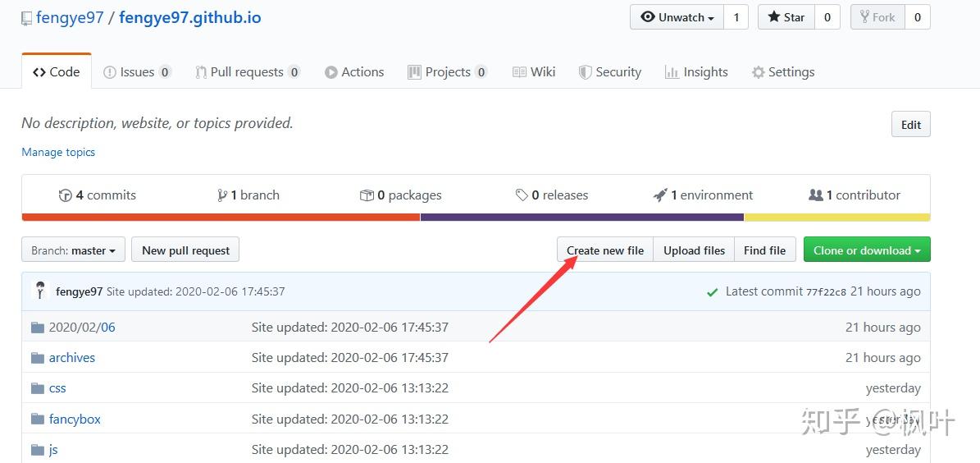
Task: Open the Clone or download dropdown
Action: [866, 250]
